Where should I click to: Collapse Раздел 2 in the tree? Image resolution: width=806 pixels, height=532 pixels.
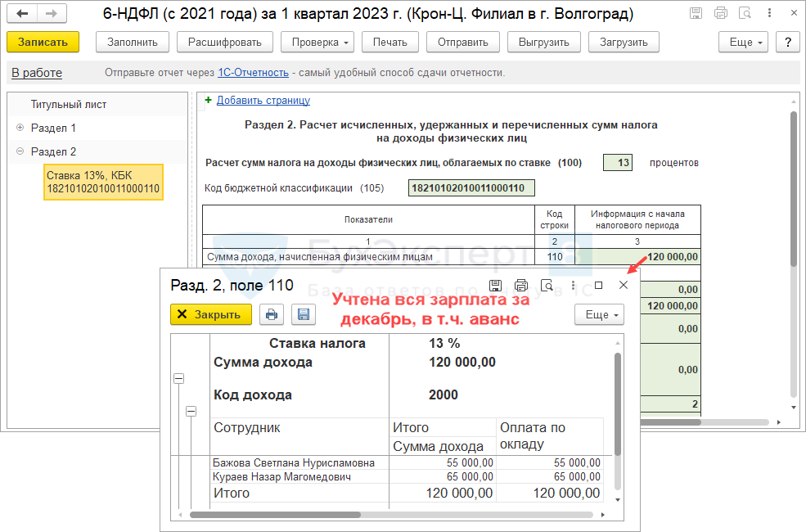pyautogui.click(x=20, y=151)
